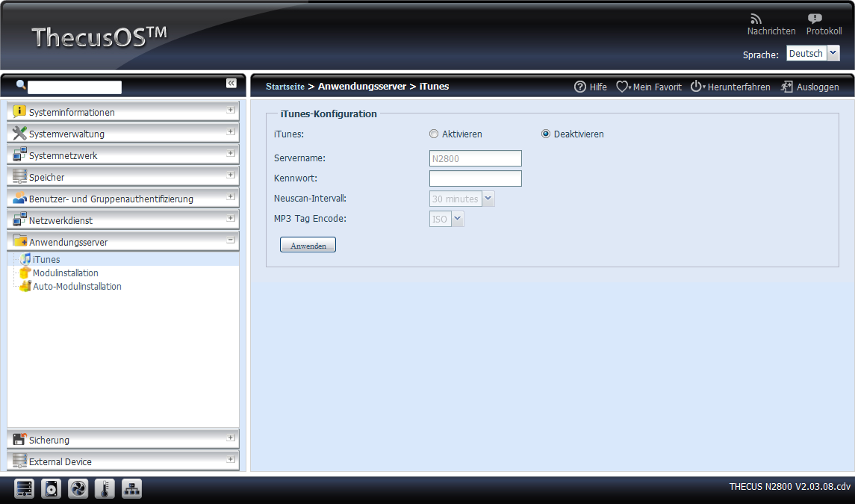The image size is (855, 504).
Task: Focus the sidebar search input field
Action: (x=75, y=87)
